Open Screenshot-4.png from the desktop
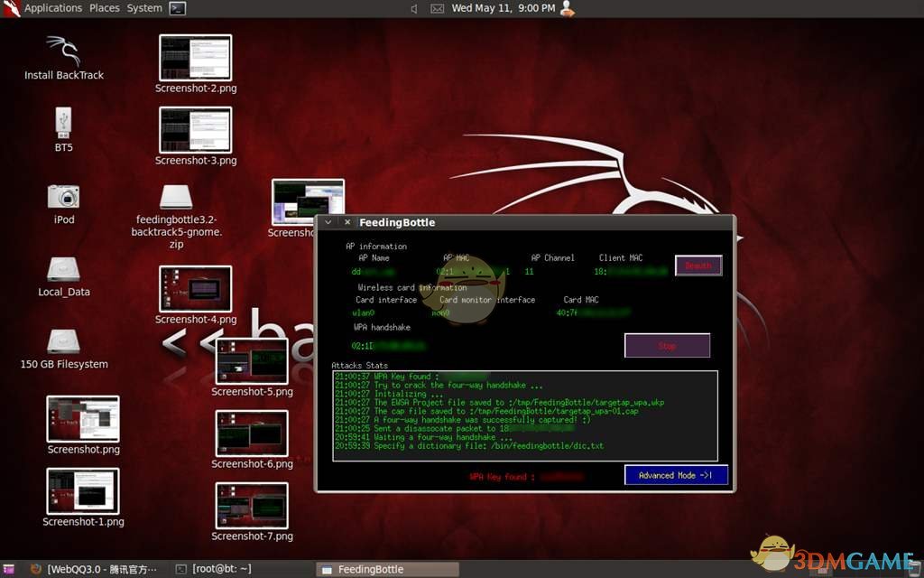924x578 pixels. coord(195,289)
